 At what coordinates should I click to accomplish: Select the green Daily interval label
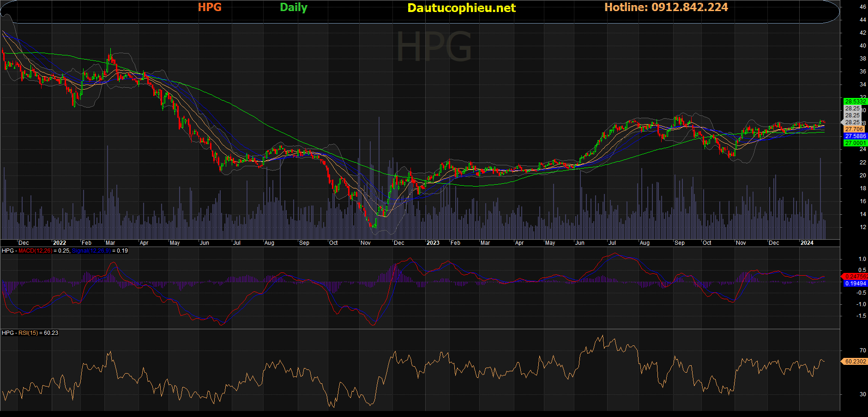click(x=293, y=7)
